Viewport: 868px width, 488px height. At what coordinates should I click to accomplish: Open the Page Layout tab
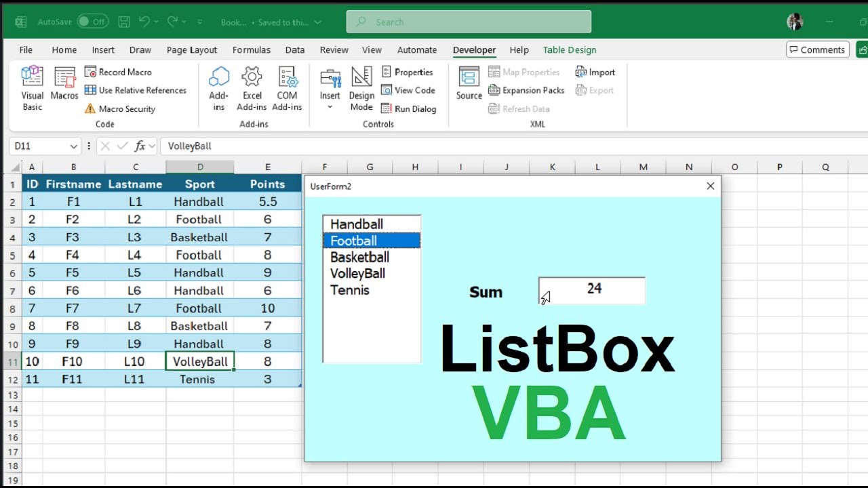coord(192,49)
